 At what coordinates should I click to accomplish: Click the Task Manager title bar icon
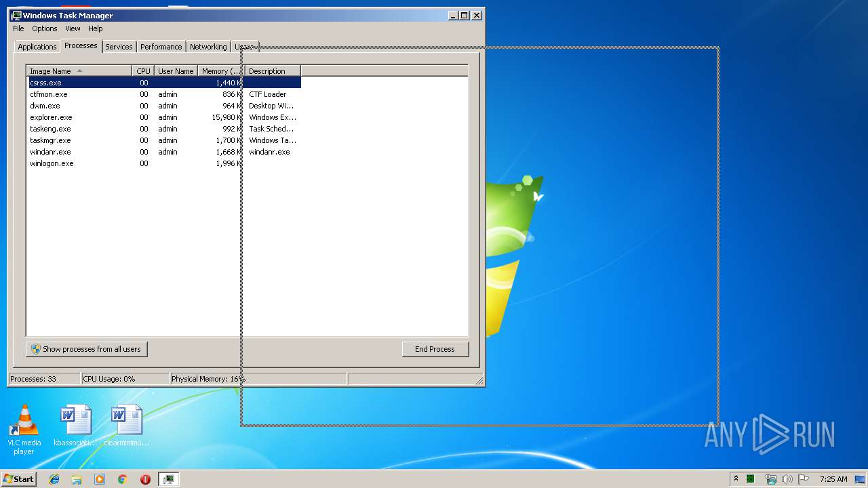(x=16, y=15)
